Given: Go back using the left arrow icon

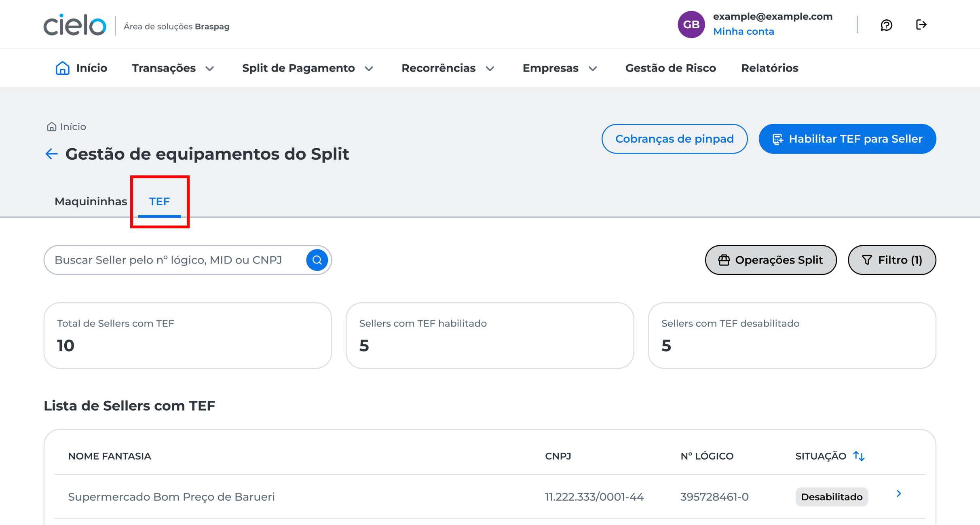Looking at the screenshot, I should (x=51, y=154).
